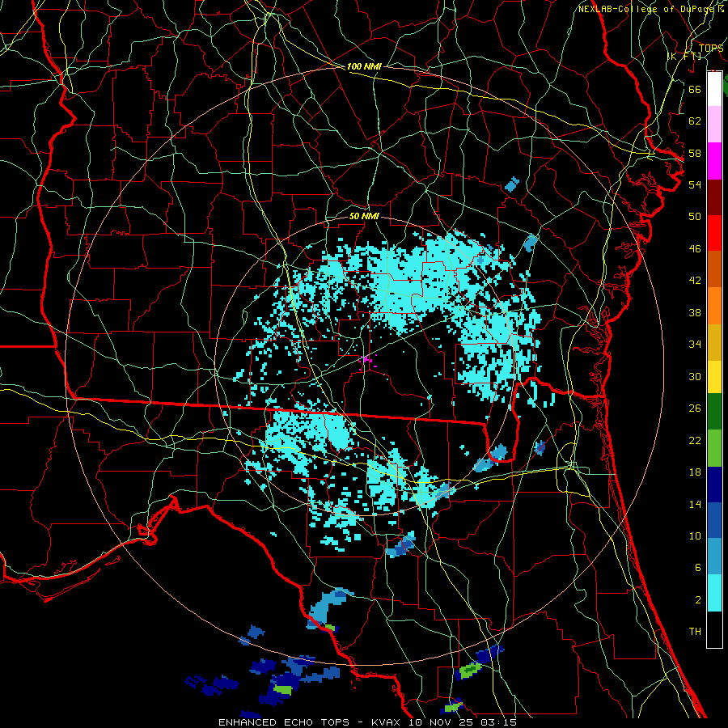The height and width of the screenshot is (728, 728).
Task: Click the yellow legend swatch
Action: [x=714, y=377]
